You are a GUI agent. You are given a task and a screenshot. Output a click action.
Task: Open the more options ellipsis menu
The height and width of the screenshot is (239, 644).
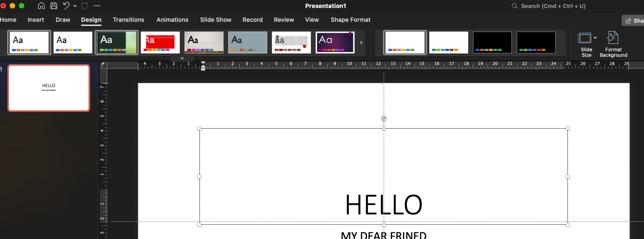click(x=97, y=6)
